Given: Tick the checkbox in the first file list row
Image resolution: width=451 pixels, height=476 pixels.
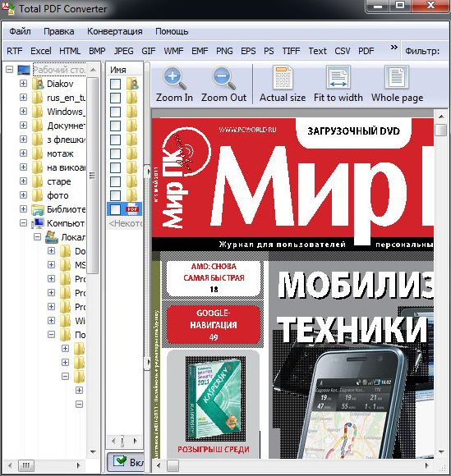Looking at the screenshot, I should pyautogui.click(x=115, y=84).
